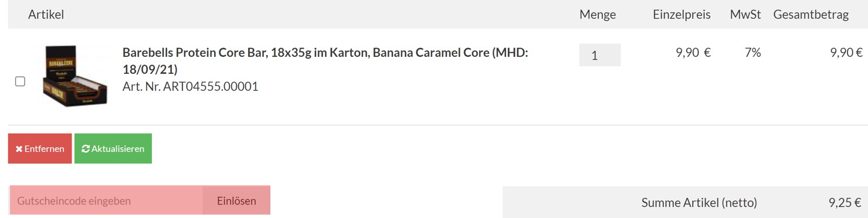Image resolution: width=868 pixels, height=218 pixels.
Task: Click the 9,90 € unit price in the Einzelpreis column
Action: 693,53
